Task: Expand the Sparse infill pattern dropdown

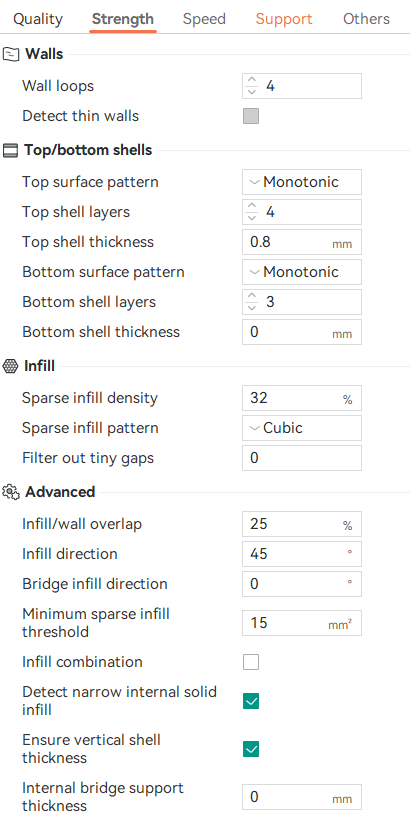Action: (302, 428)
